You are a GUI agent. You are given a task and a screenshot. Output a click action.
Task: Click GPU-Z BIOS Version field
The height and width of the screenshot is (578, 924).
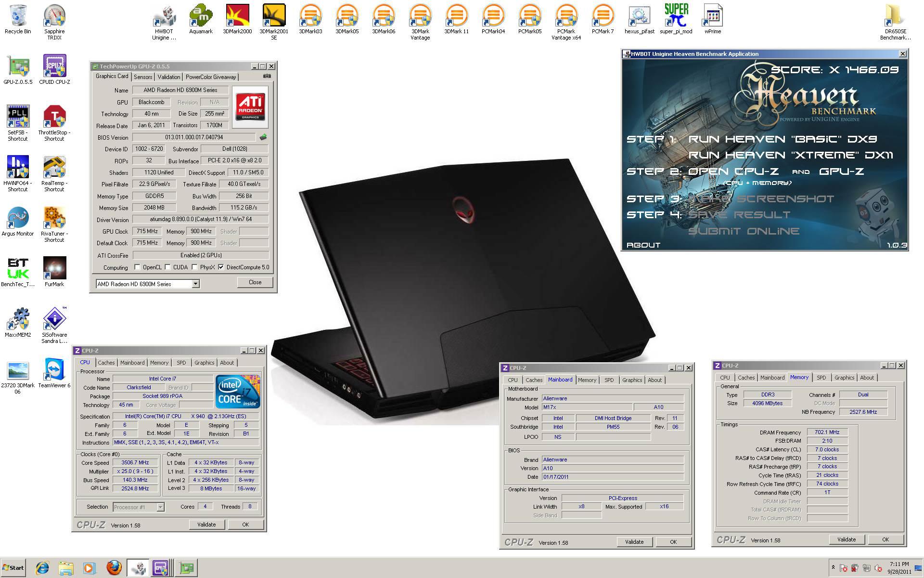pyautogui.click(x=194, y=137)
